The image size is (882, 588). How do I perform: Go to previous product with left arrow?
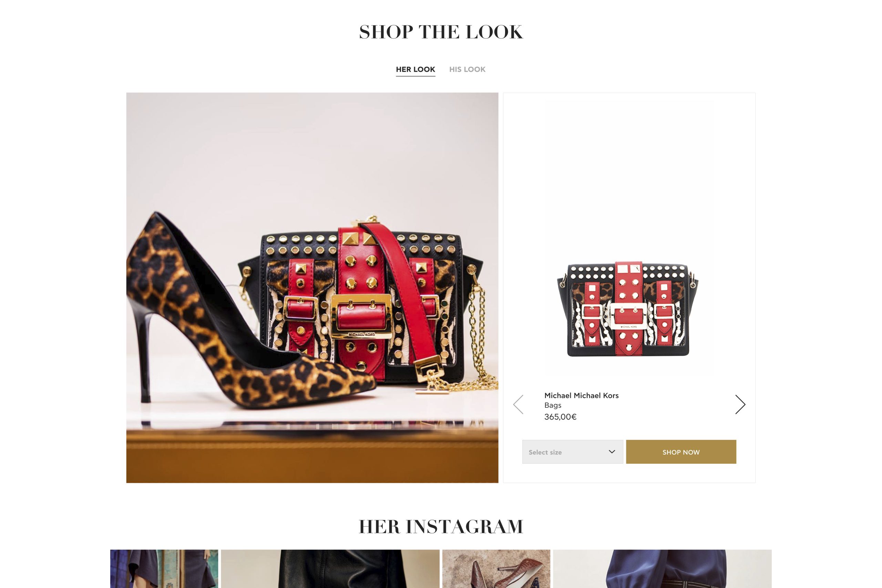tap(518, 404)
